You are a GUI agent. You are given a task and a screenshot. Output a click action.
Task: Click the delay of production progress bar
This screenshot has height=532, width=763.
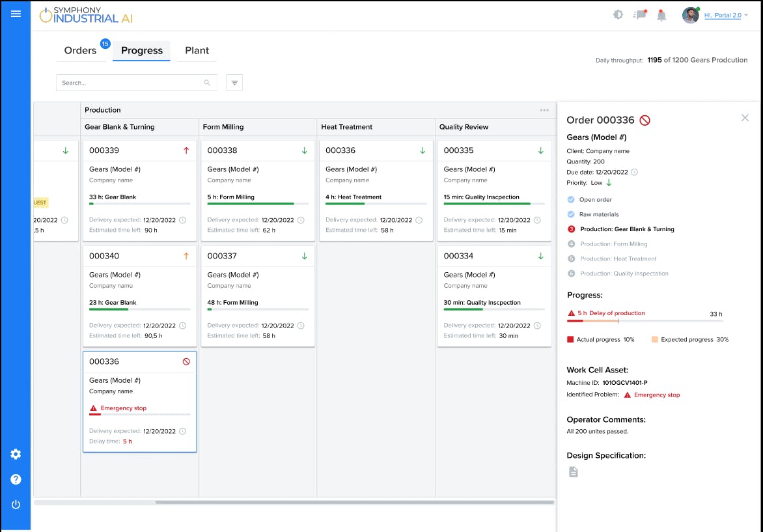pos(645,321)
